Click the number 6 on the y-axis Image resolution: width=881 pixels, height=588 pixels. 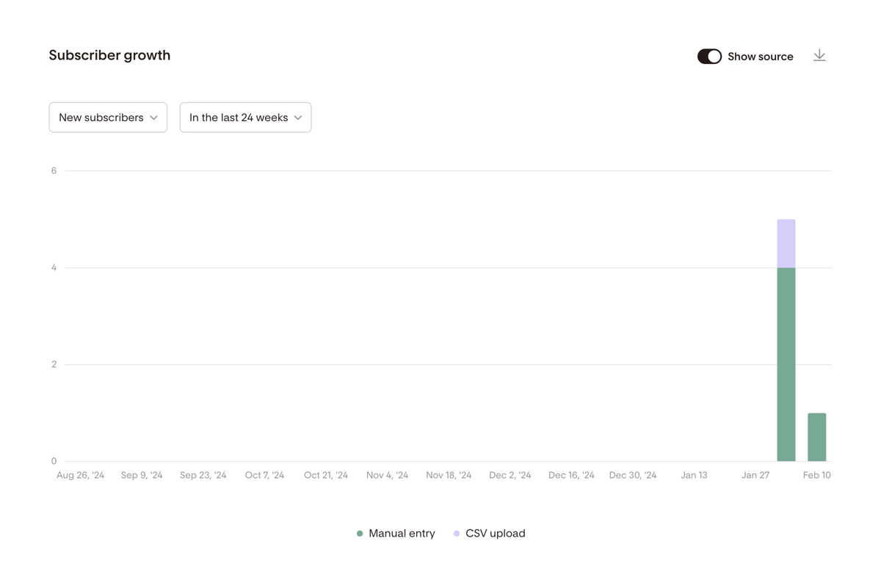point(53,170)
